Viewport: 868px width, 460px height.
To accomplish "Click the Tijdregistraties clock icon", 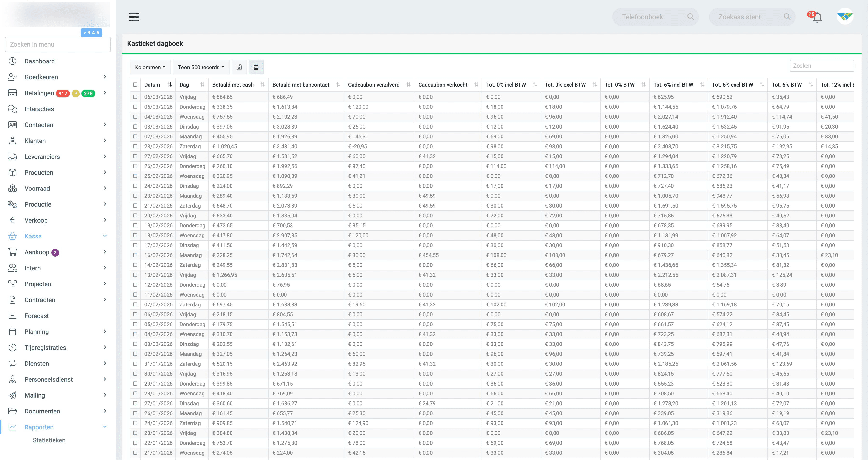I will tap(13, 347).
